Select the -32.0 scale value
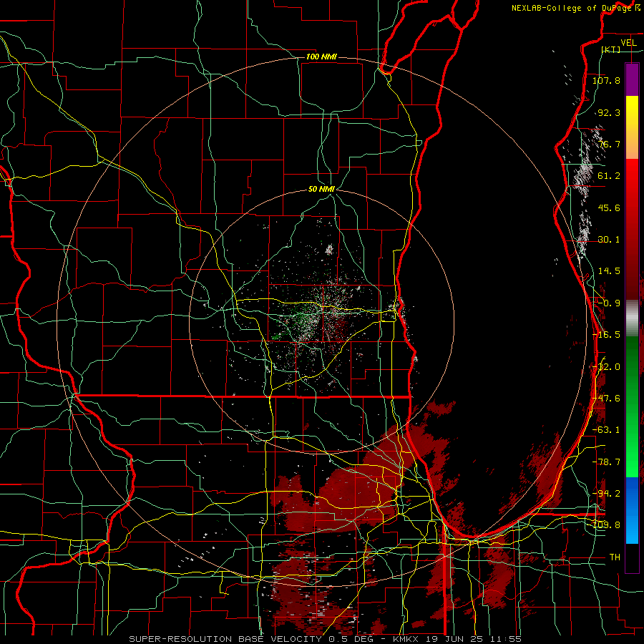The height and width of the screenshot is (644, 644). 606,367
